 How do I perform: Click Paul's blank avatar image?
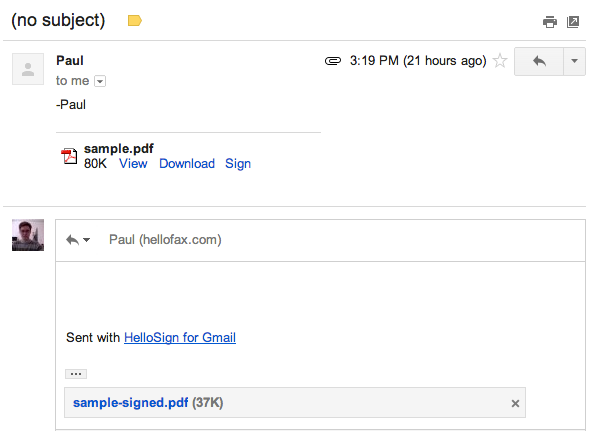[x=28, y=69]
